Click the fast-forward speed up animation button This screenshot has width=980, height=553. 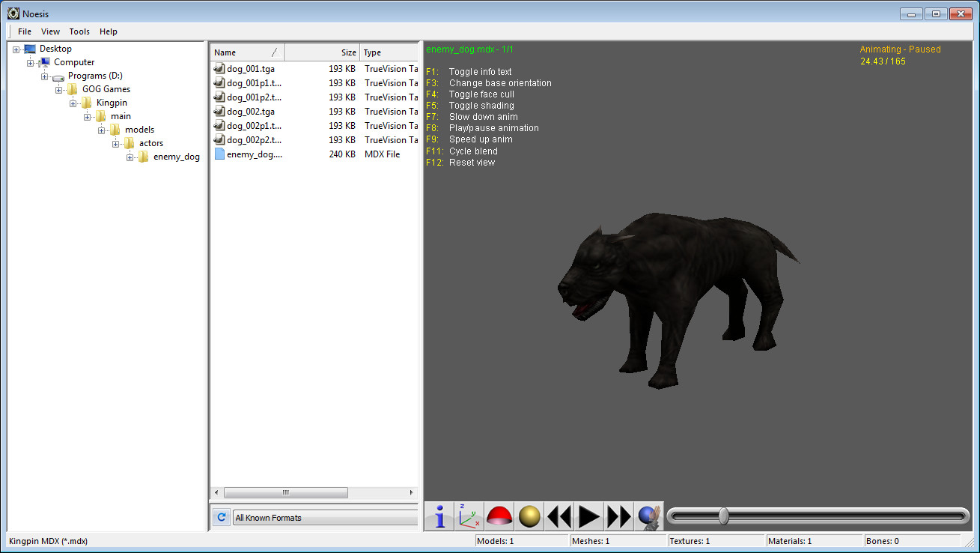pos(619,516)
